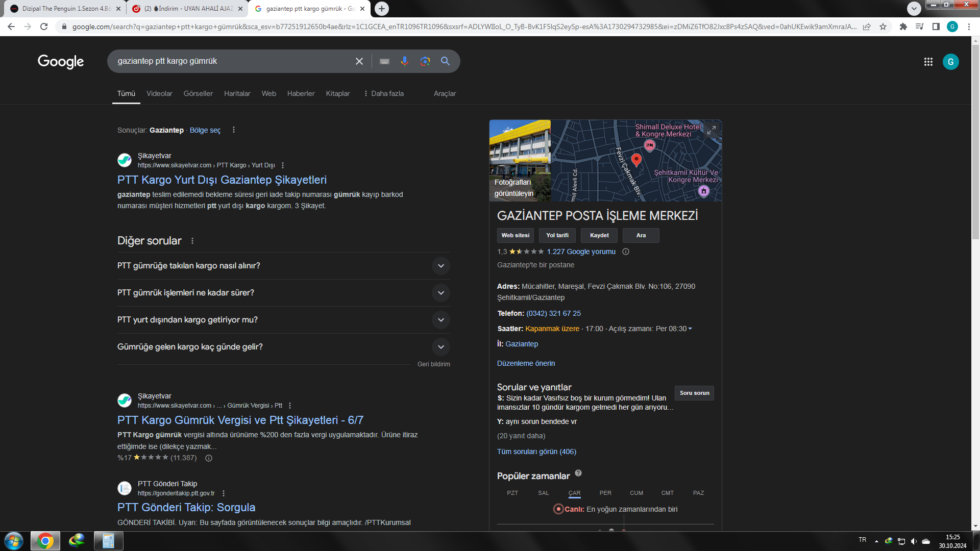Open Chrome's side panel
This screenshot has width=980, height=551.
936,27
